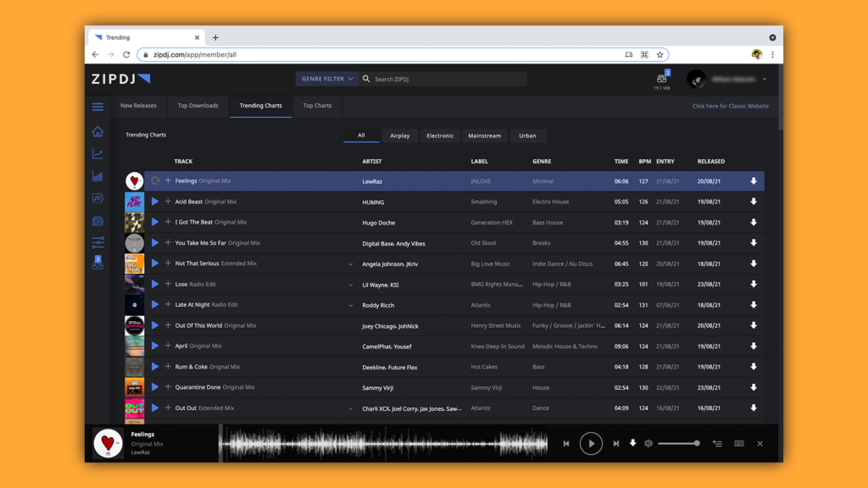868x488 pixels.
Task: Download the track Acid Beast
Action: (x=754, y=202)
